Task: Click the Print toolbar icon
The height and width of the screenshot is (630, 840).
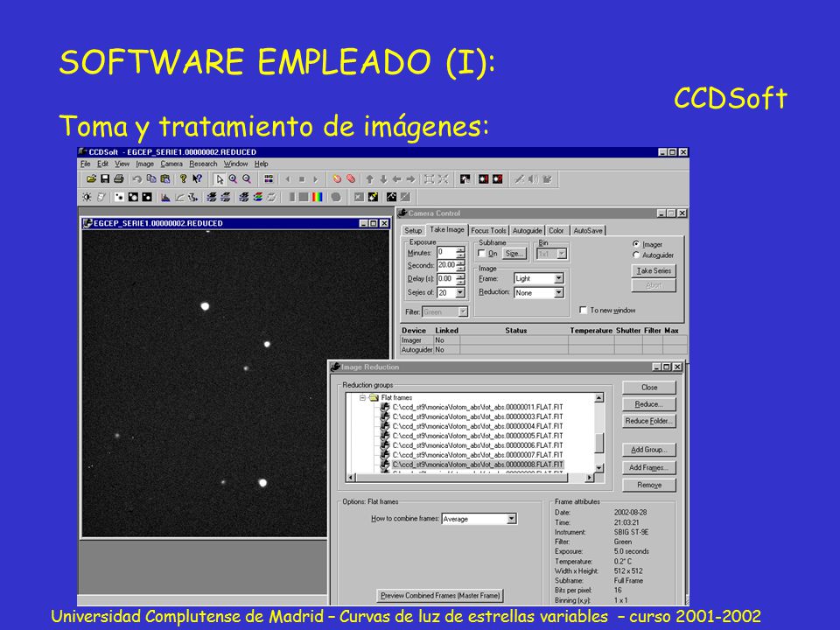Action: pyautogui.click(x=119, y=178)
